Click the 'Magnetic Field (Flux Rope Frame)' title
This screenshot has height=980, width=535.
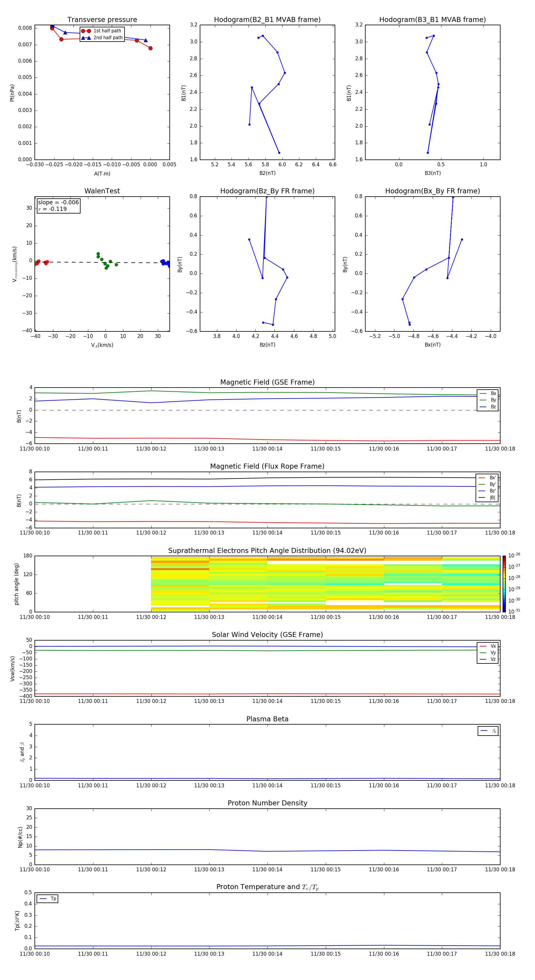[x=267, y=467]
